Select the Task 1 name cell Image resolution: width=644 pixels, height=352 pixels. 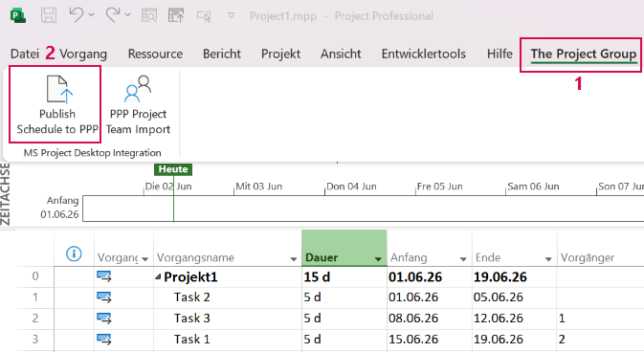[228, 340]
